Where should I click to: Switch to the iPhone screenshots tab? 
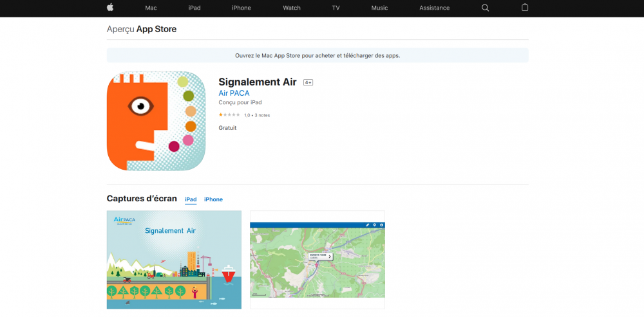click(x=214, y=199)
